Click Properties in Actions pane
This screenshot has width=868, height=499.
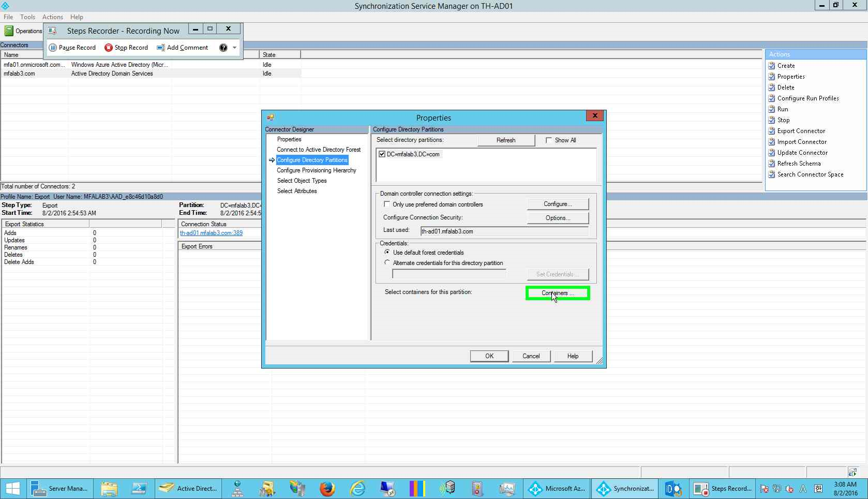click(791, 77)
